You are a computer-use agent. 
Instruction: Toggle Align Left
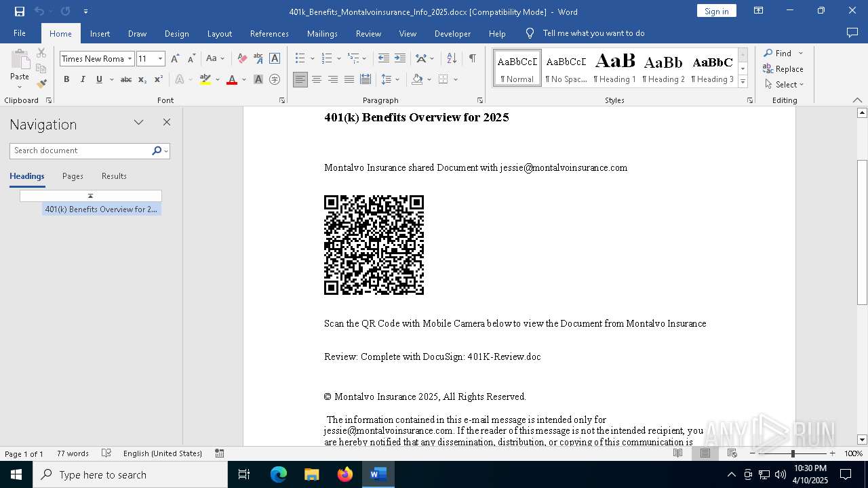pyautogui.click(x=300, y=79)
